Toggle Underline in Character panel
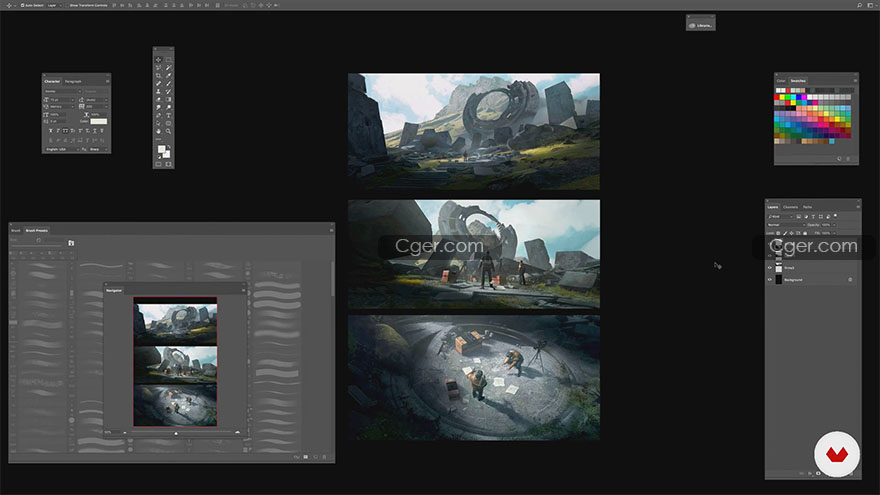This screenshot has width=880, height=495. pyautogui.click(x=95, y=131)
